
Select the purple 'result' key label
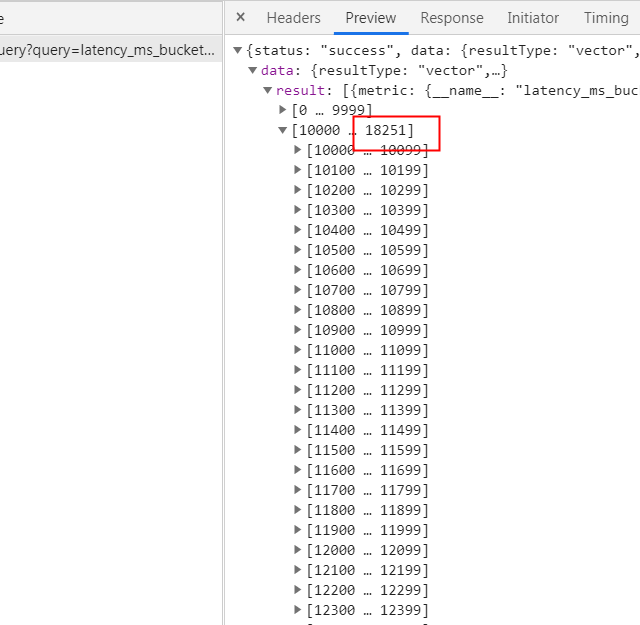click(x=300, y=91)
